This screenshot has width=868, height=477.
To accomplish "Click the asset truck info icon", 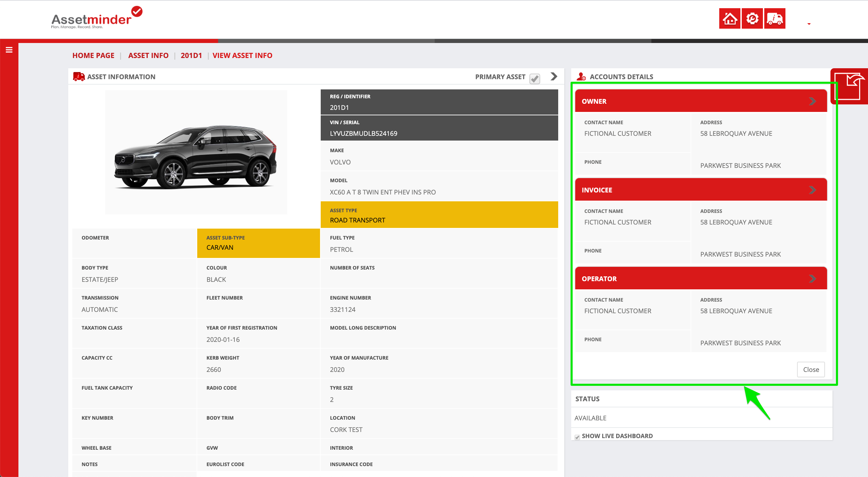I will [x=775, y=18].
